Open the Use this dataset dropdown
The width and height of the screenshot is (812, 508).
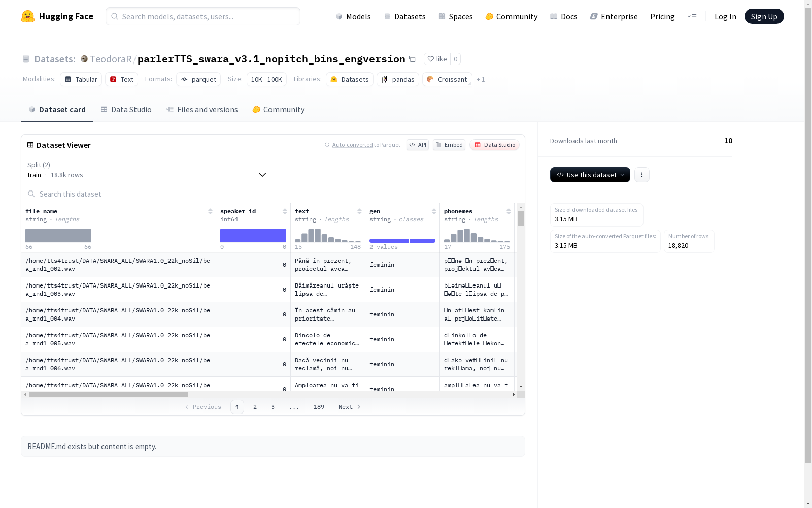(x=590, y=175)
